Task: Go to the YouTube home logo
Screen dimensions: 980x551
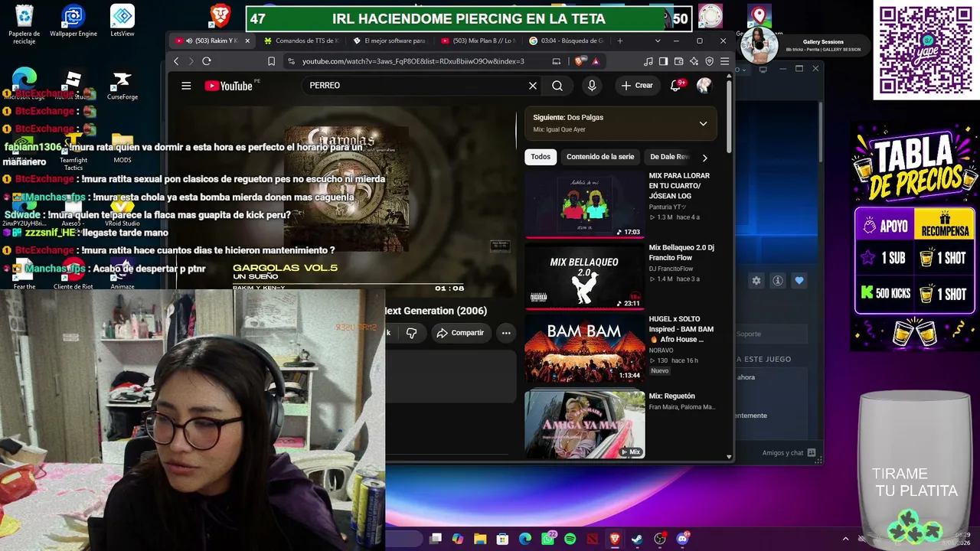Action: click(x=229, y=86)
